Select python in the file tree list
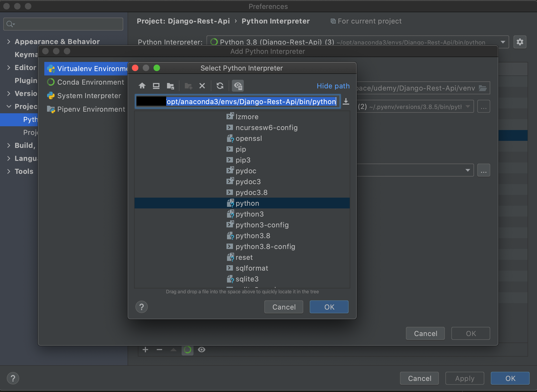The height and width of the screenshot is (392, 537). pos(247,203)
